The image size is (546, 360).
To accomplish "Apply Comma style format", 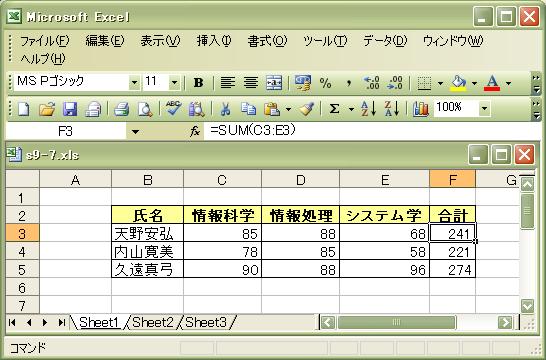I will 348,83.
